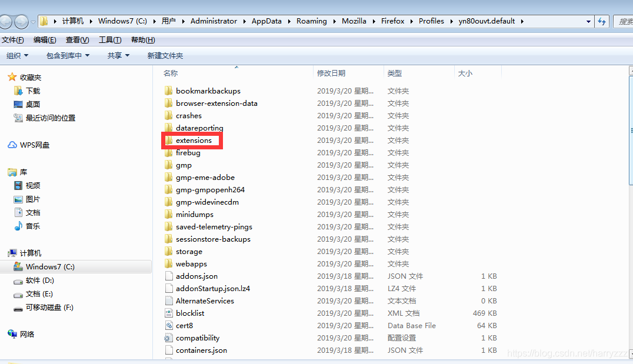
Task: Select the crashes folder icon
Action: 169,115
